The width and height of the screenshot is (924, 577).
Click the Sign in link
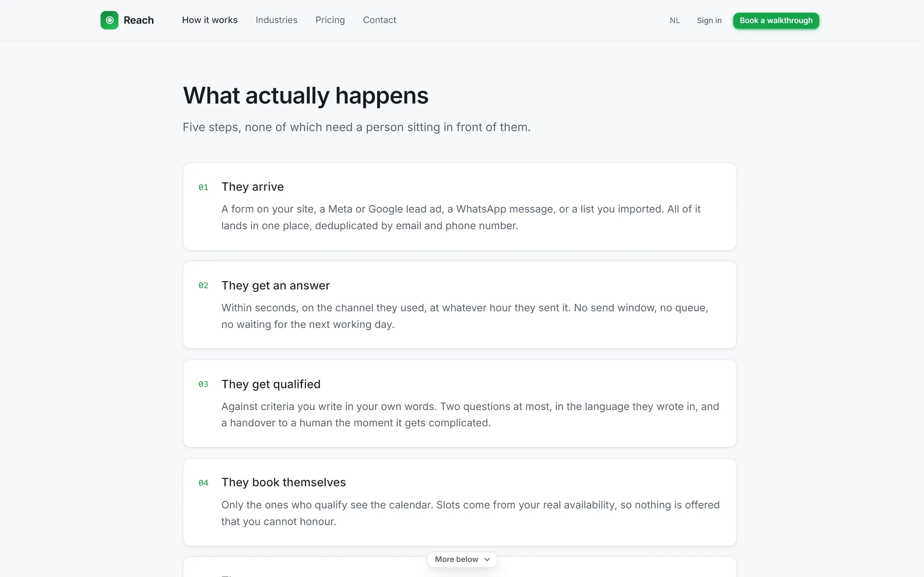pos(709,21)
